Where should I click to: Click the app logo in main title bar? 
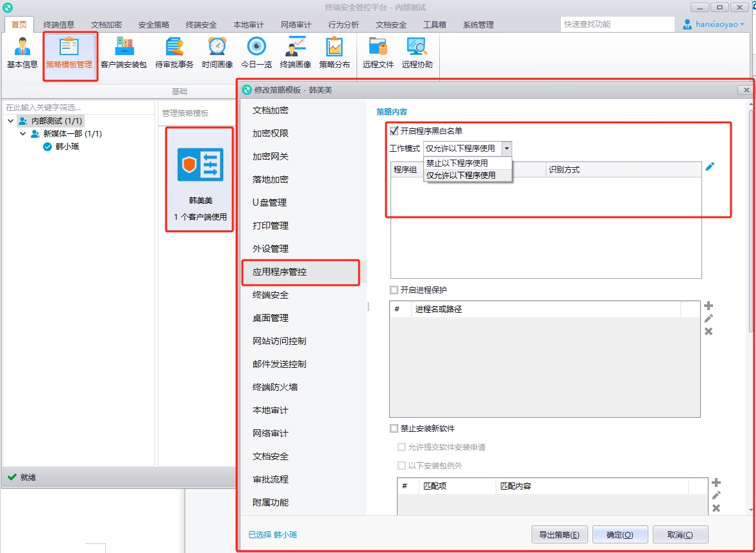(x=8, y=8)
